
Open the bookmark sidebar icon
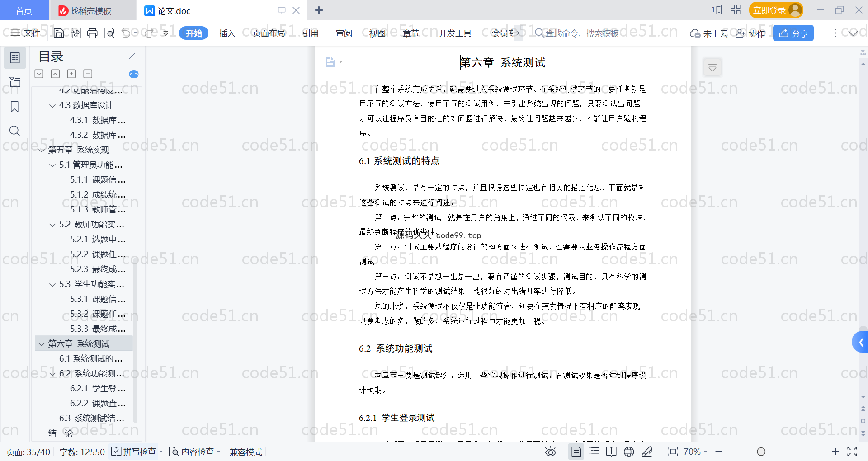(15, 107)
